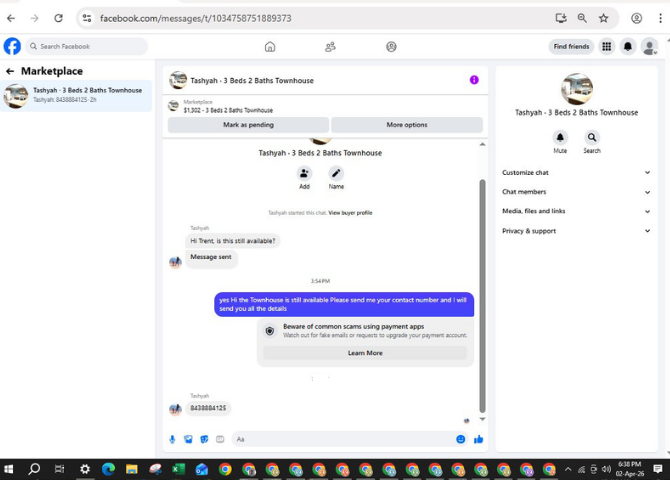Go back in the browser toolbar
This screenshot has width=670, height=480.
pyautogui.click(x=11, y=18)
